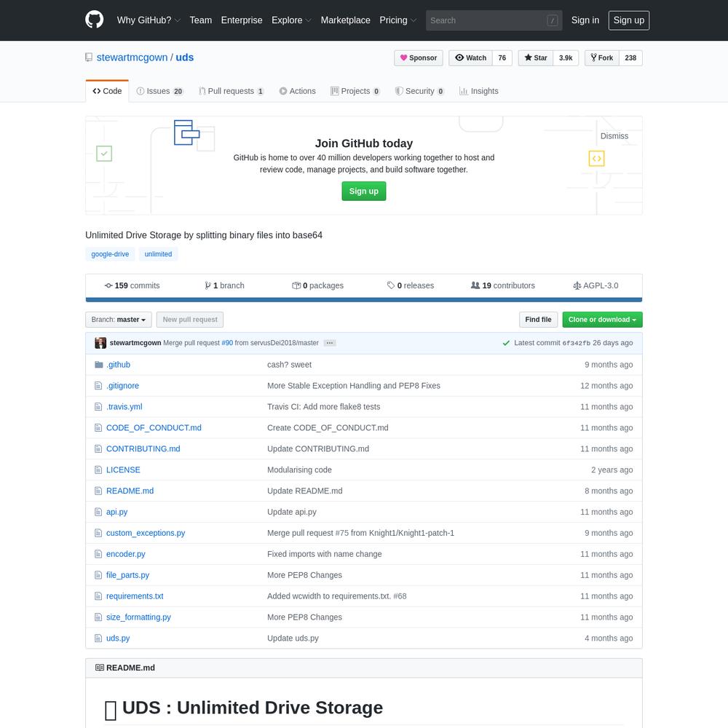Click the file icon beside CONTRIBUTING.md
728x728 pixels.
pos(98,449)
